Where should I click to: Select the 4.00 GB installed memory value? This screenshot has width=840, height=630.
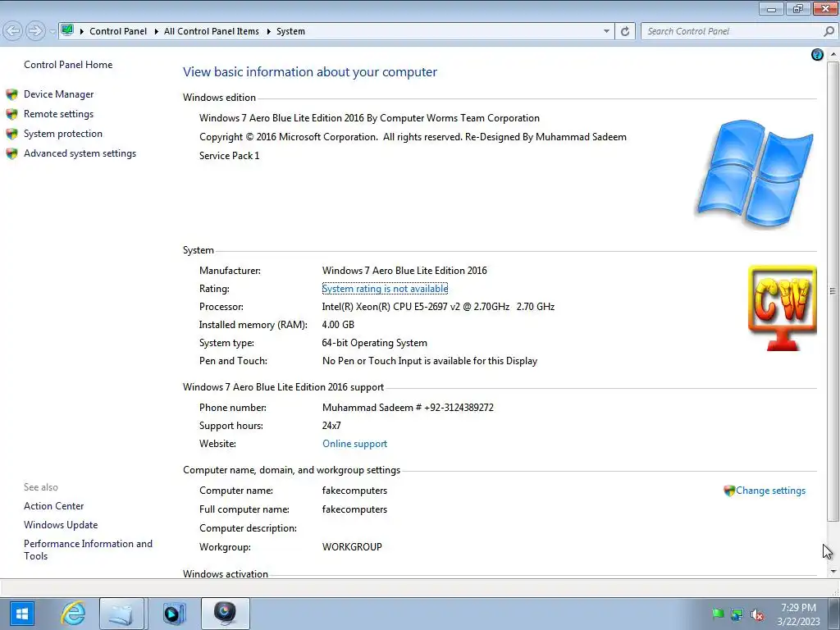338,325
